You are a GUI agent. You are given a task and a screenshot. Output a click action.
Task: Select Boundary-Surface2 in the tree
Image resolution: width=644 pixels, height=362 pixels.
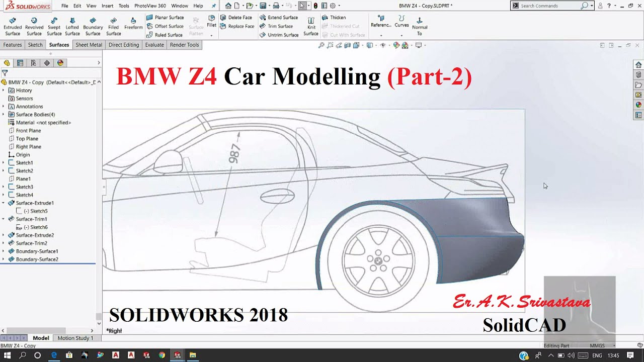(x=33, y=259)
